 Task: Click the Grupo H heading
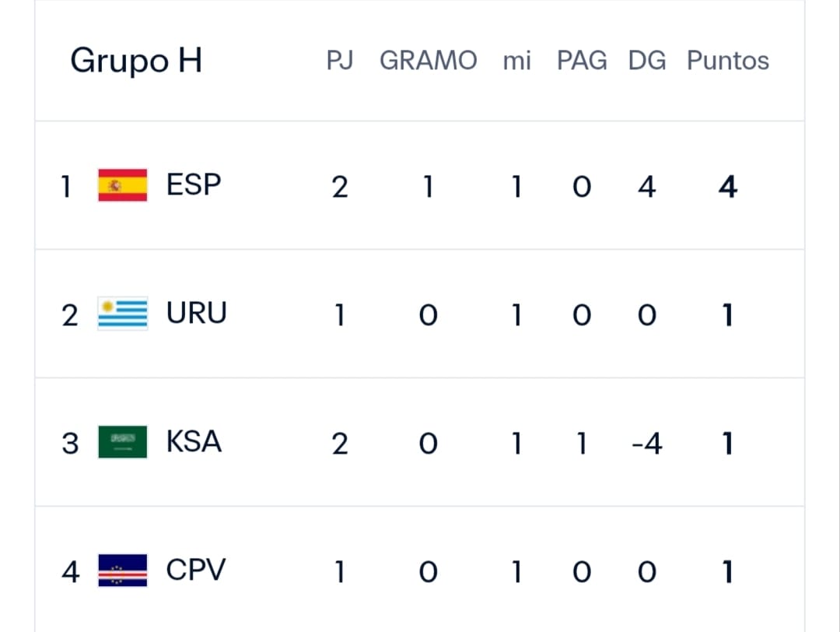point(136,60)
